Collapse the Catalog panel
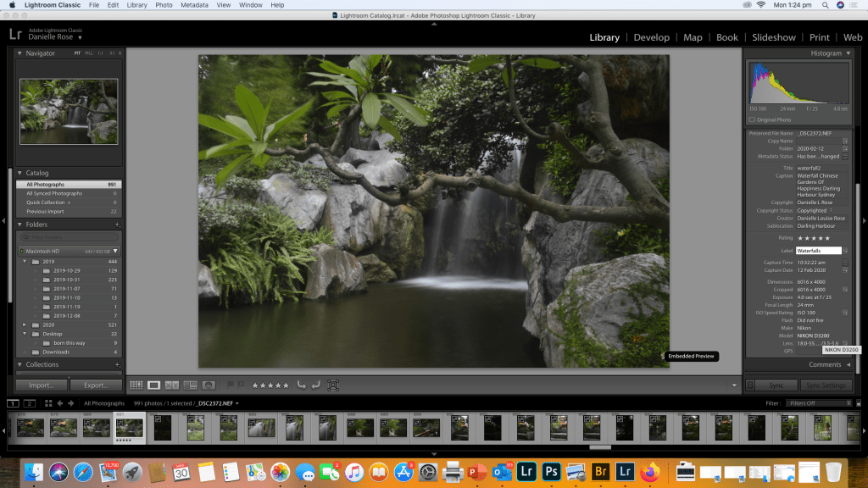Image resolution: width=868 pixels, height=488 pixels. coord(20,173)
